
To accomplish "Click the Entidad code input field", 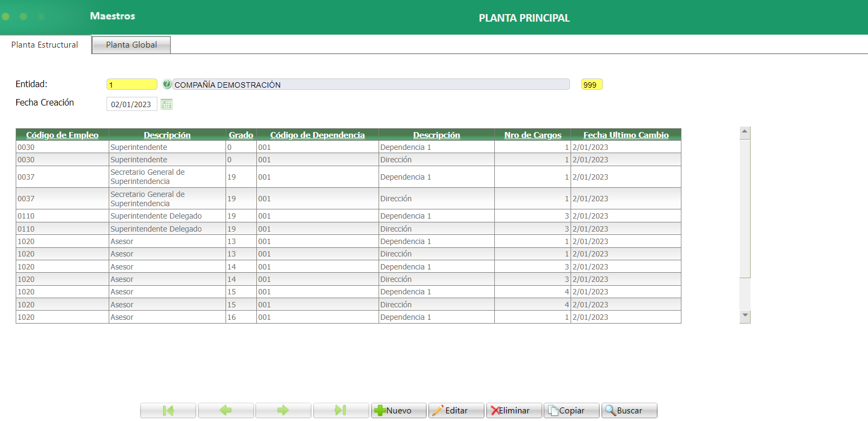I will click(132, 84).
